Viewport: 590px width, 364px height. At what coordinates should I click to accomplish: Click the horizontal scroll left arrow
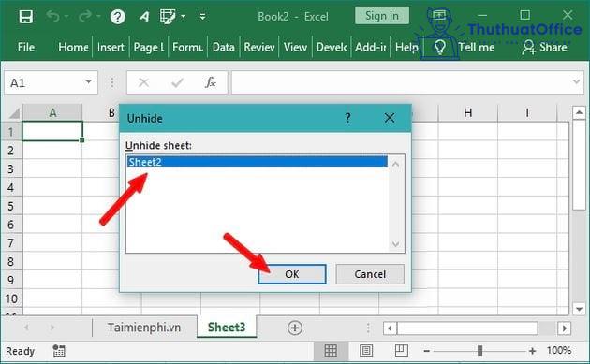click(390, 328)
